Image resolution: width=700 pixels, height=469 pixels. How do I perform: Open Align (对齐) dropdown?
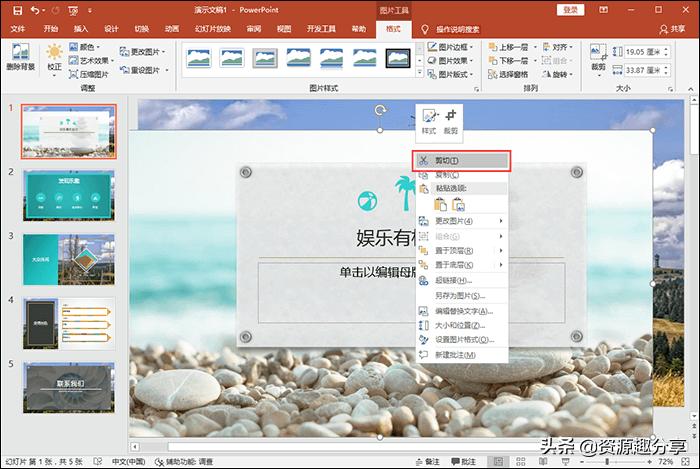[x=558, y=47]
